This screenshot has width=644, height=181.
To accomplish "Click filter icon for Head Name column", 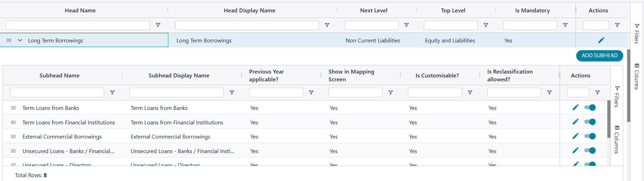I will (158, 25).
